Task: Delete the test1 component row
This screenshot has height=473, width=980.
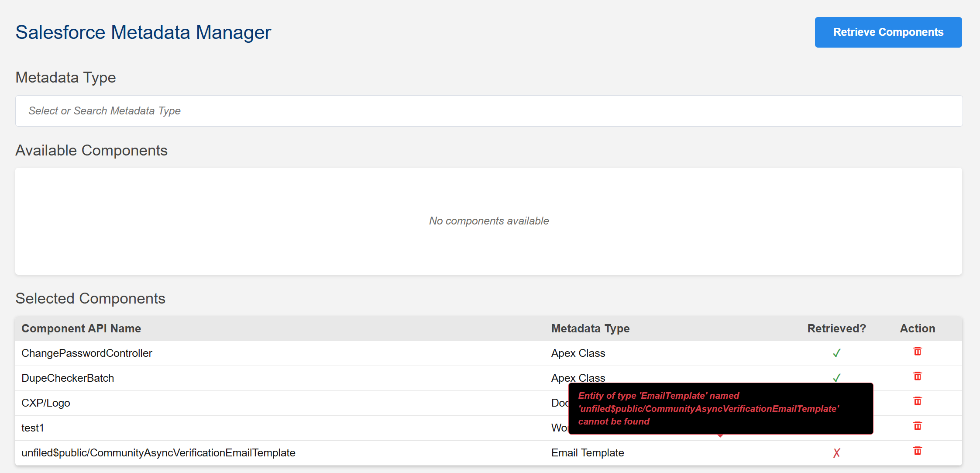Action: coord(917,426)
